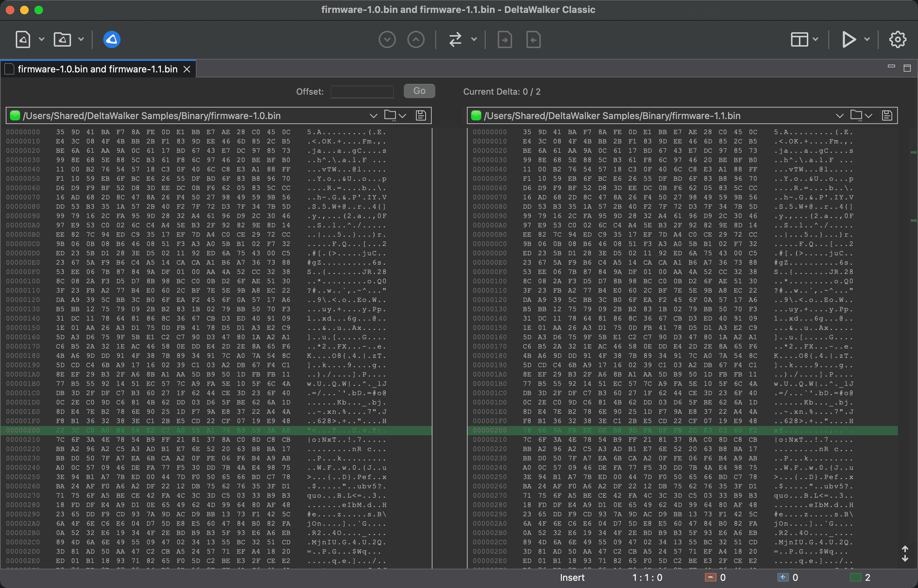The height and width of the screenshot is (588, 918).
Task: Select highlighted row 00000200 in right pane
Action: click(x=682, y=430)
